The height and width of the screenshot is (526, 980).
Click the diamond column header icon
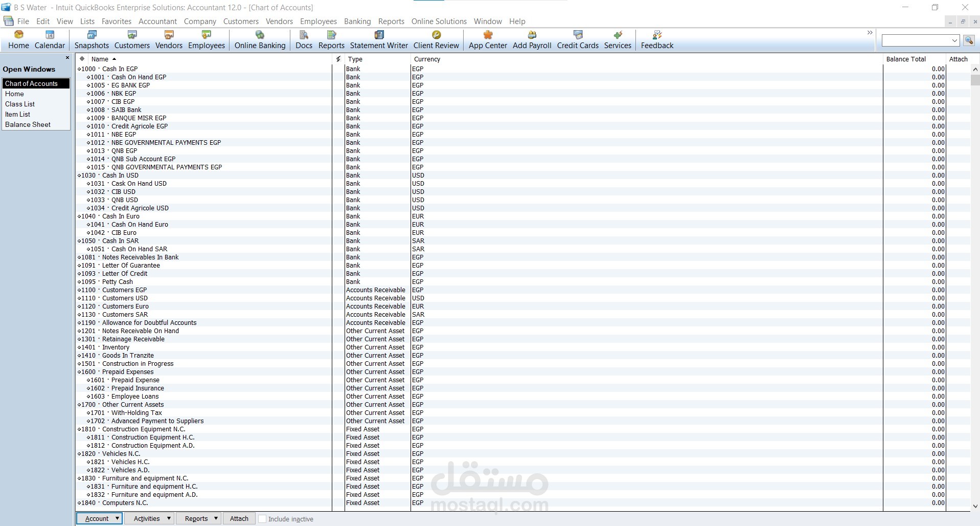[82, 59]
